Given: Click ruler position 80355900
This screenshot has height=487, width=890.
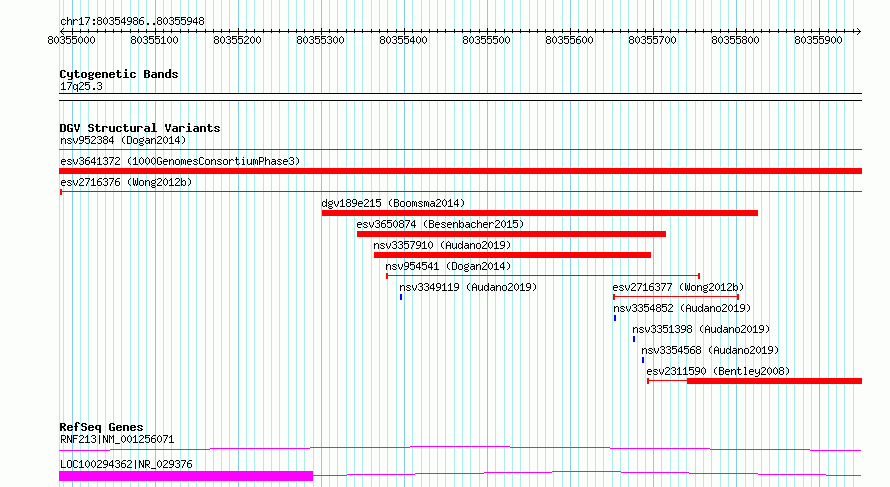Looking at the screenshot, I should pyautogui.click(x=818, y=40).
